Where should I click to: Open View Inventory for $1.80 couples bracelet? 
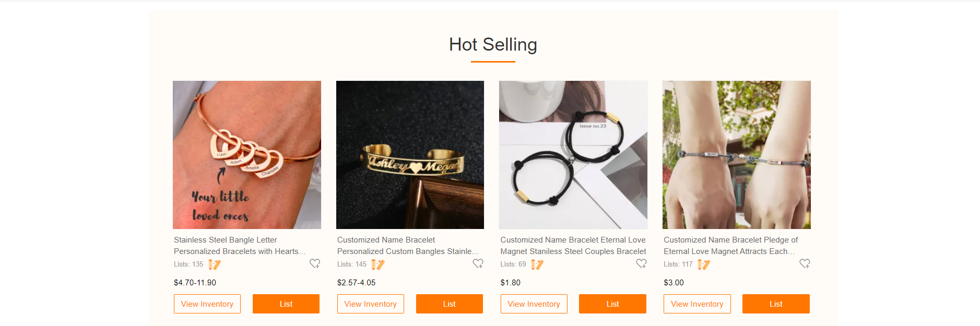pos(534,304)
